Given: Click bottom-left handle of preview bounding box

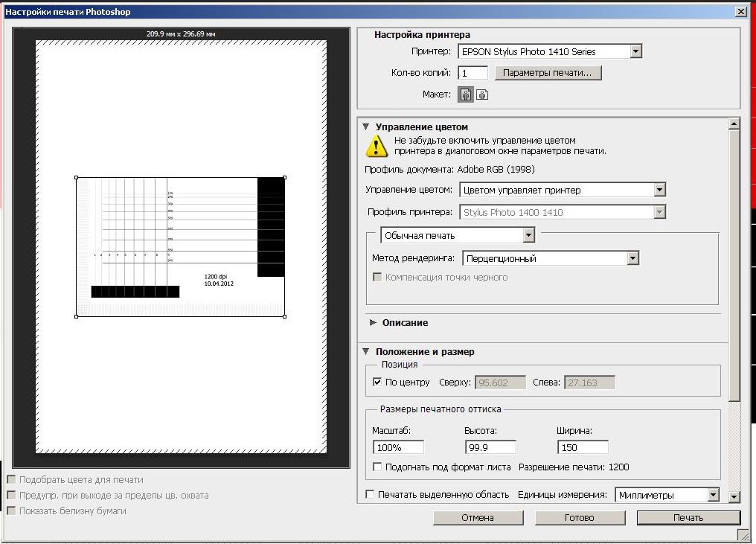Looking at the screenshot, I should [77, 316].
